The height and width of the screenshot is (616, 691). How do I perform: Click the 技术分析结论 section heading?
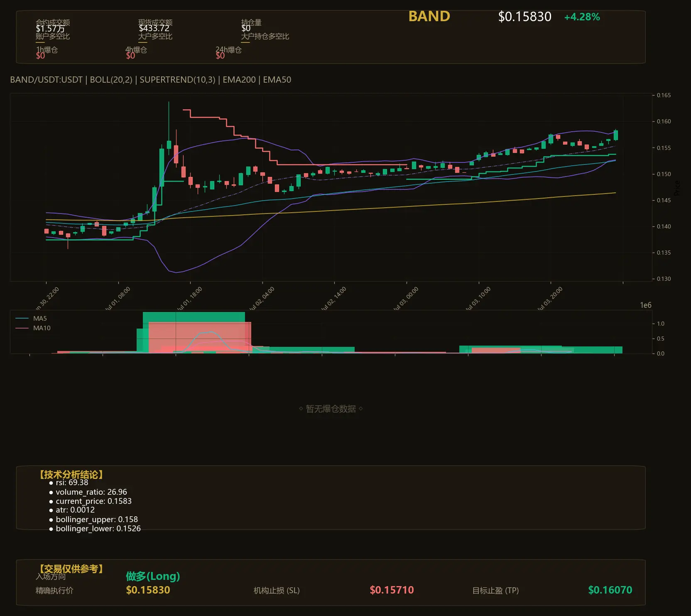(71, 474)
